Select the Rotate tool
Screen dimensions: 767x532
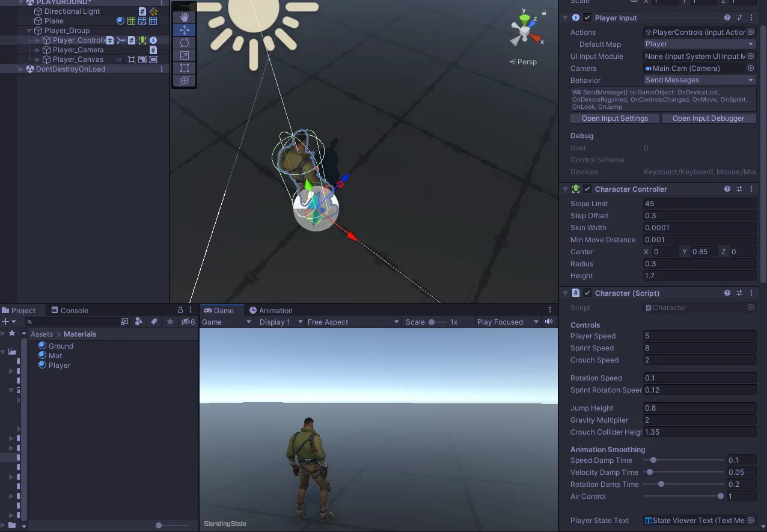185,43
